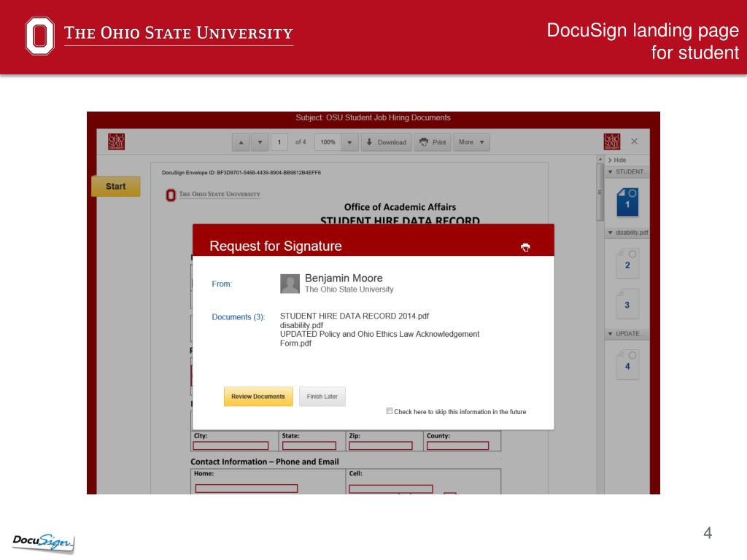Click the Home phone input field

coord(247,489)
